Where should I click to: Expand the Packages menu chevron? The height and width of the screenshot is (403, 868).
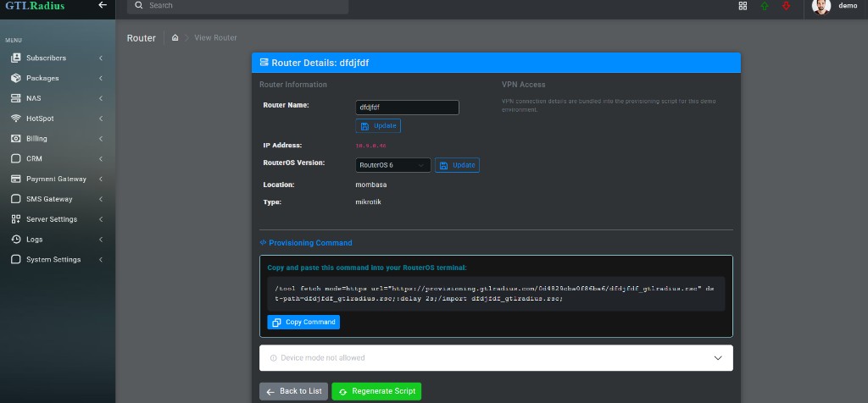(101, 78)
